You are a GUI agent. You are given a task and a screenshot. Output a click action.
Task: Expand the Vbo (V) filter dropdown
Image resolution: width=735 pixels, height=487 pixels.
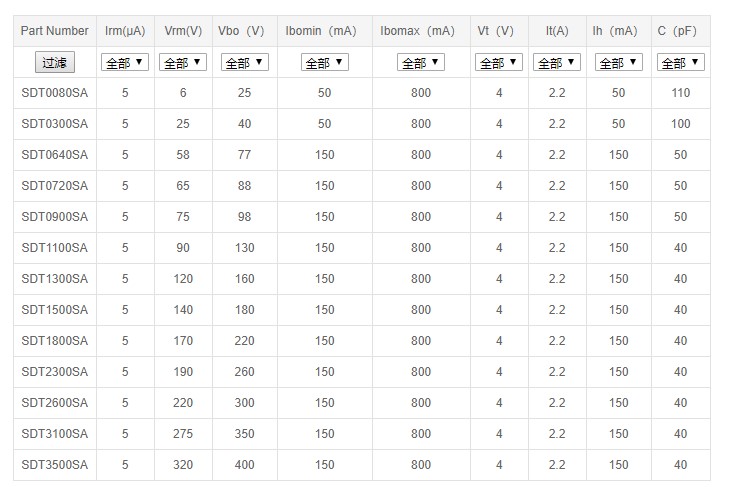pyautogui.click(x=245, y=62)
